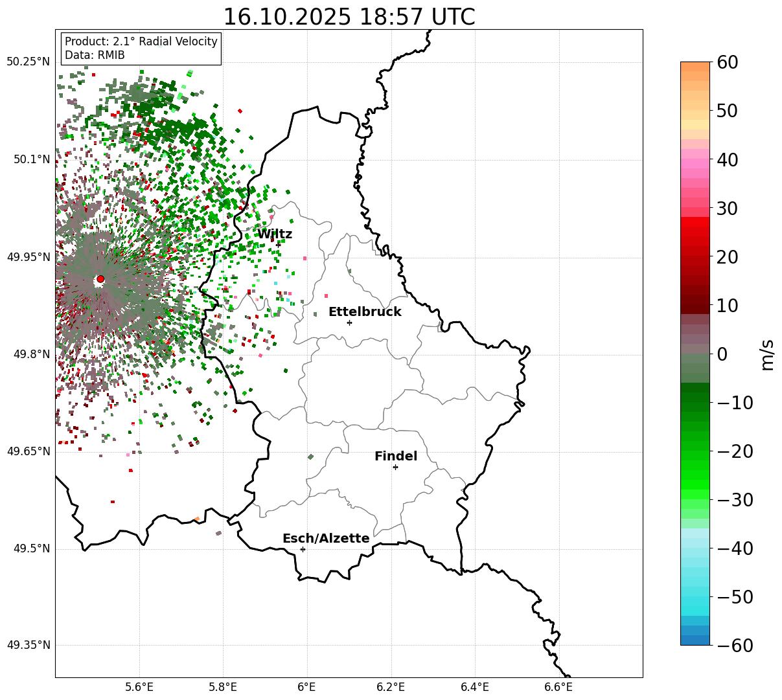Screen dimensions: 782x700
Task: Click the Product: 2.1° Radial Velocity text
Action: pyautogui.click(x=141, y=41)
